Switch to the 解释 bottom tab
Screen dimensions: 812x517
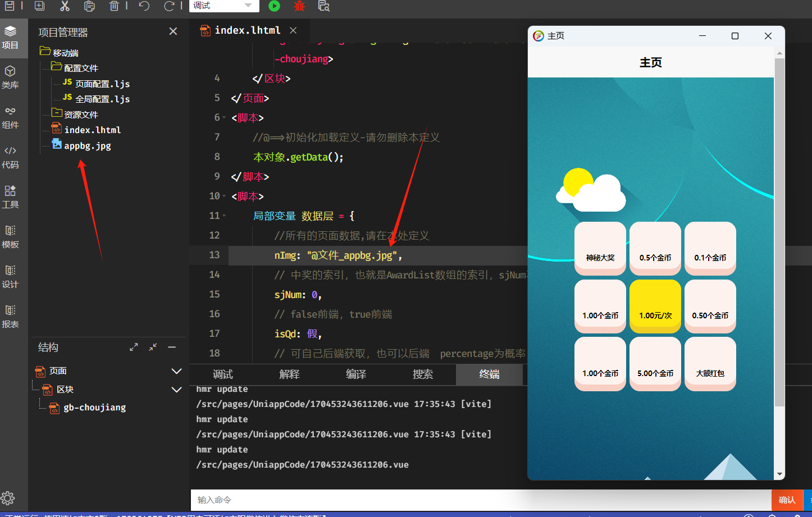(x=289, y=374)
